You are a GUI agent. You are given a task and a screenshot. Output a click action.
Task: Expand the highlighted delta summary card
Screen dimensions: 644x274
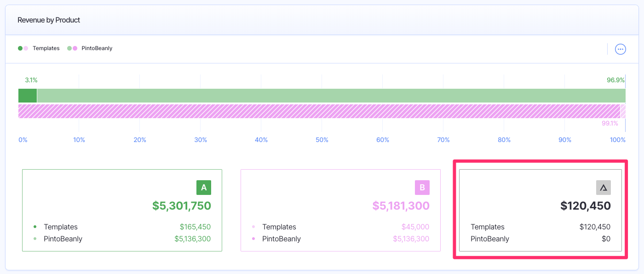pyautogui.click(x=540, y=210)
